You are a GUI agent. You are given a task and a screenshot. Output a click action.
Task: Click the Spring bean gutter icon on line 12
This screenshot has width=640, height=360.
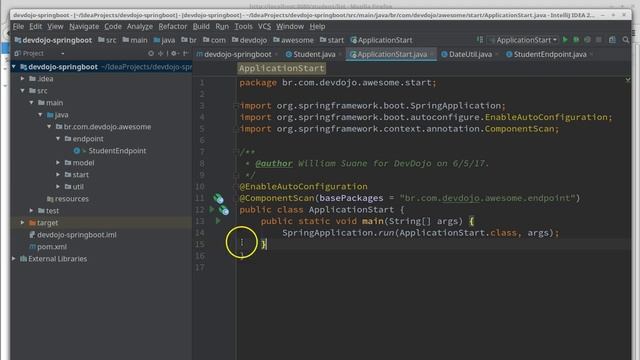pyautogui.click(x=224, y=210)
